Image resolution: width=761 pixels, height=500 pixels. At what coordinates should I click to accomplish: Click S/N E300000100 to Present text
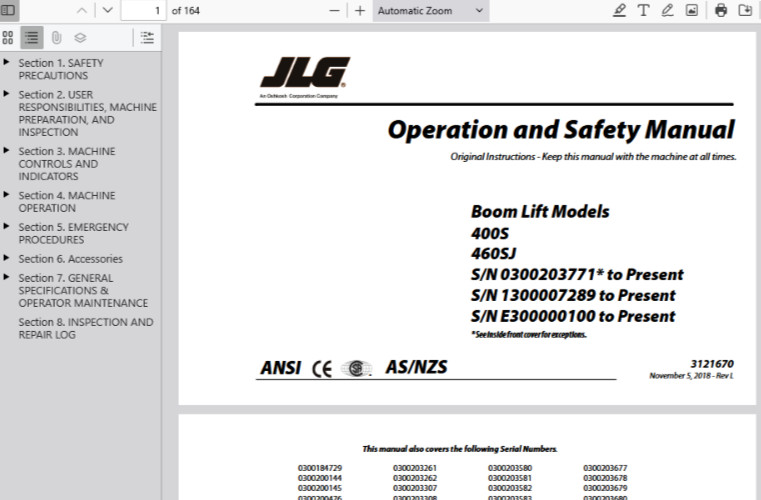click(573, 317)
